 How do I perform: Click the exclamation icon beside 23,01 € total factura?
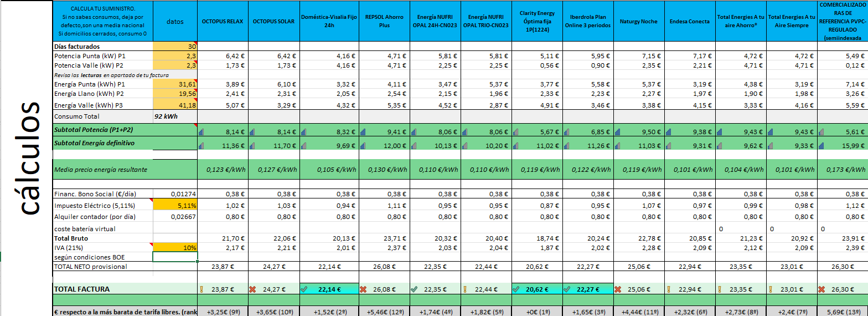[770, 289]
